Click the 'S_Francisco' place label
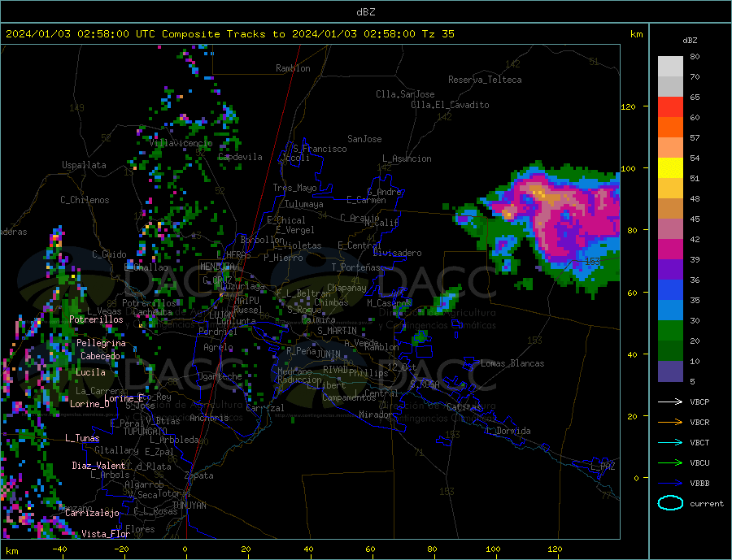 320,149
